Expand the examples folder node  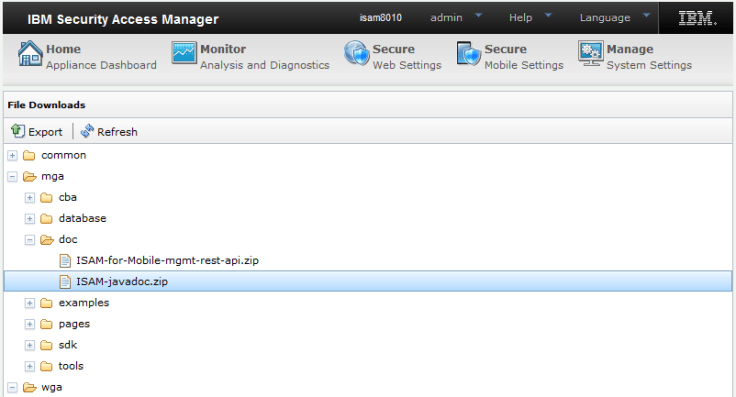tap(30, 303)
